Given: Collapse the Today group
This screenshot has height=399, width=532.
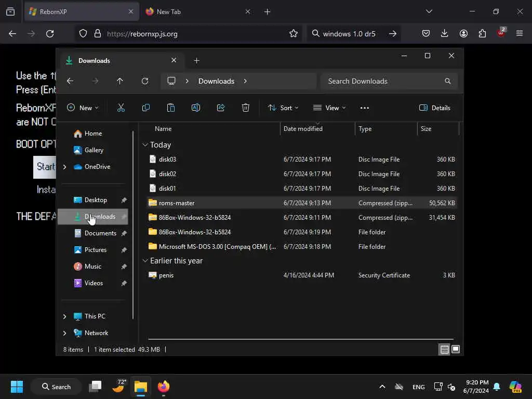Looking at the screenshot, I should pos(145,145).
